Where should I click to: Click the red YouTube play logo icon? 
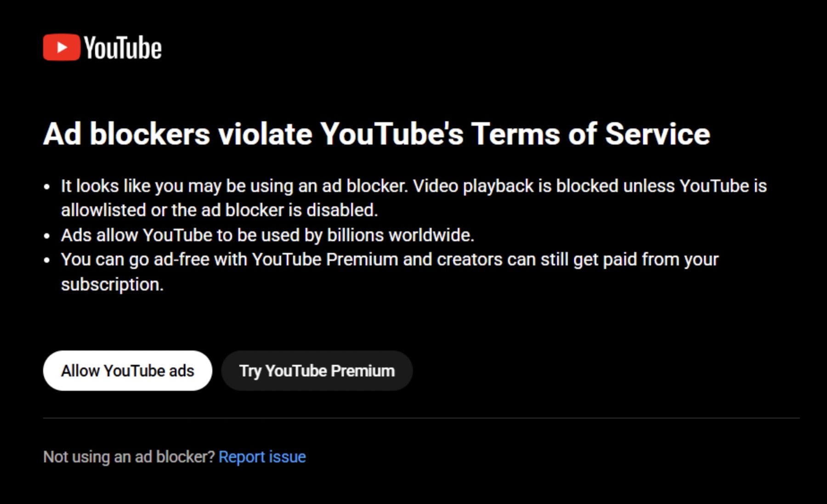(62, 47)
